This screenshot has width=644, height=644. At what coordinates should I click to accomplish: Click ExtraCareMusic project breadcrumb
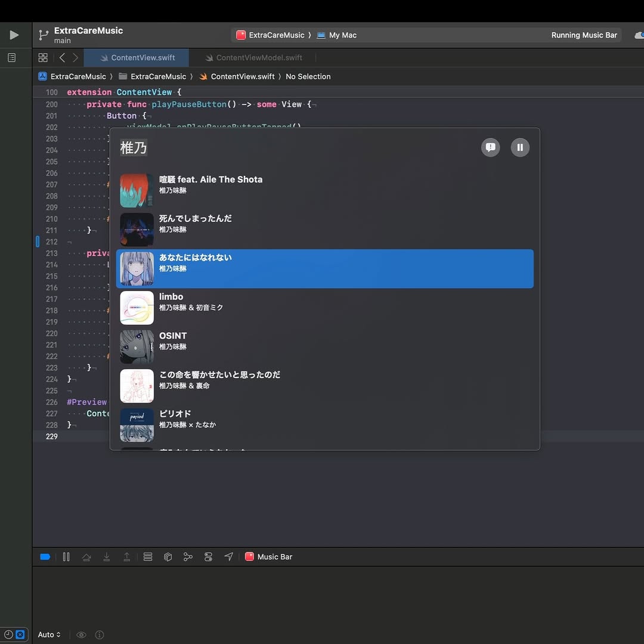[72, 76]
